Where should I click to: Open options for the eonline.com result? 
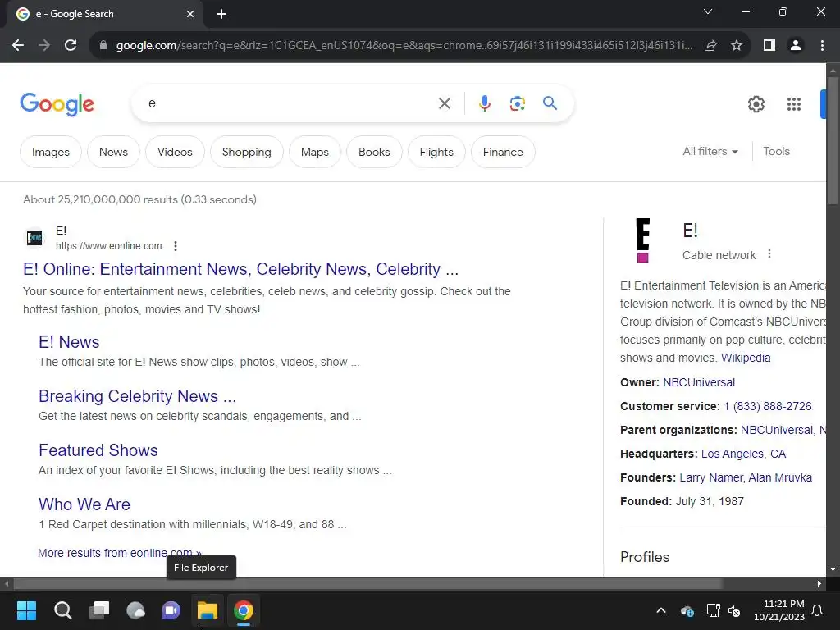176,246
